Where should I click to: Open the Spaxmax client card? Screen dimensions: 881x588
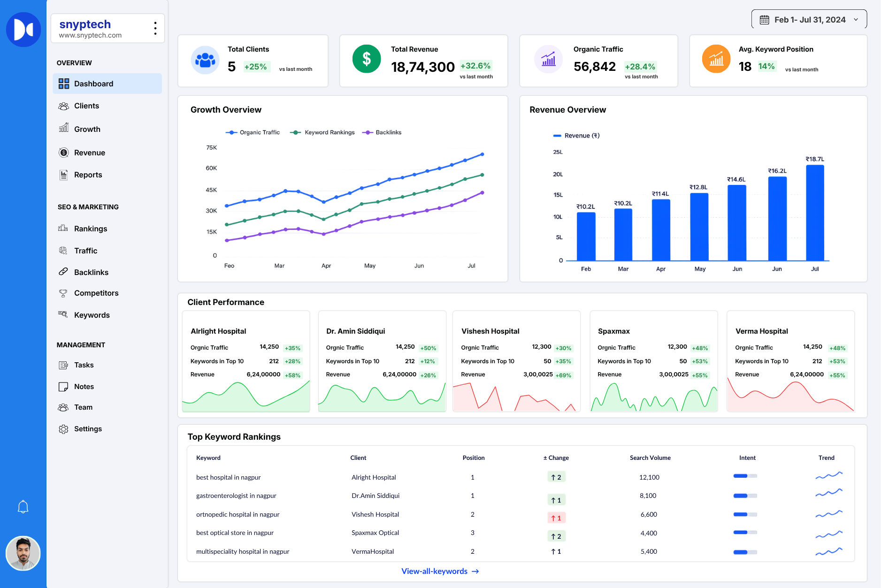(x=654, y=361)
